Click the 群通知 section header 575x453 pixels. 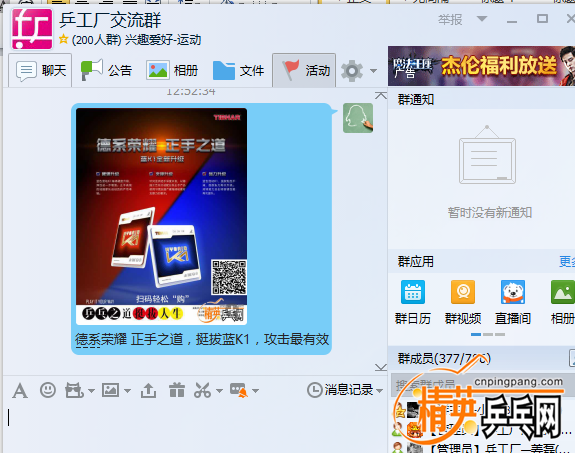tap(416, 99)
